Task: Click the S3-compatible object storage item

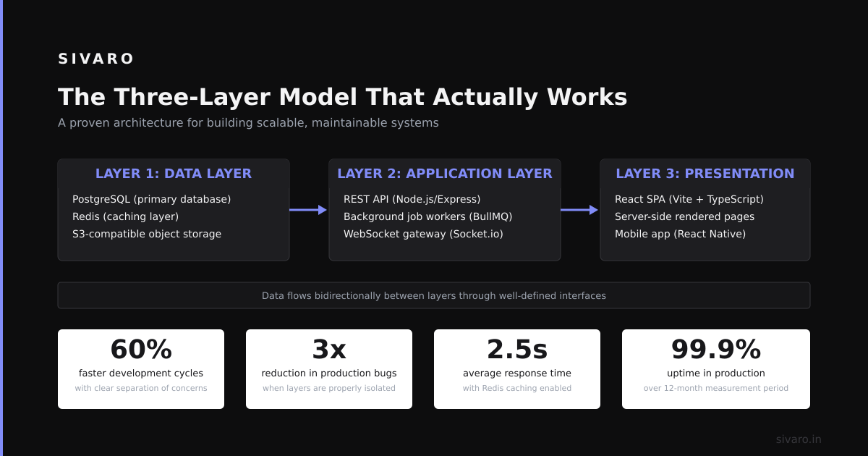Action: [147, 234]
